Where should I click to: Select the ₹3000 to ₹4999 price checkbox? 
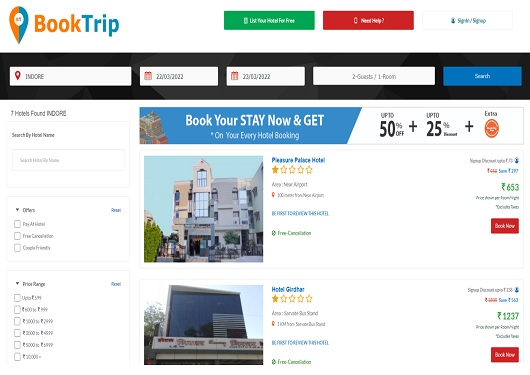[17, 333]
